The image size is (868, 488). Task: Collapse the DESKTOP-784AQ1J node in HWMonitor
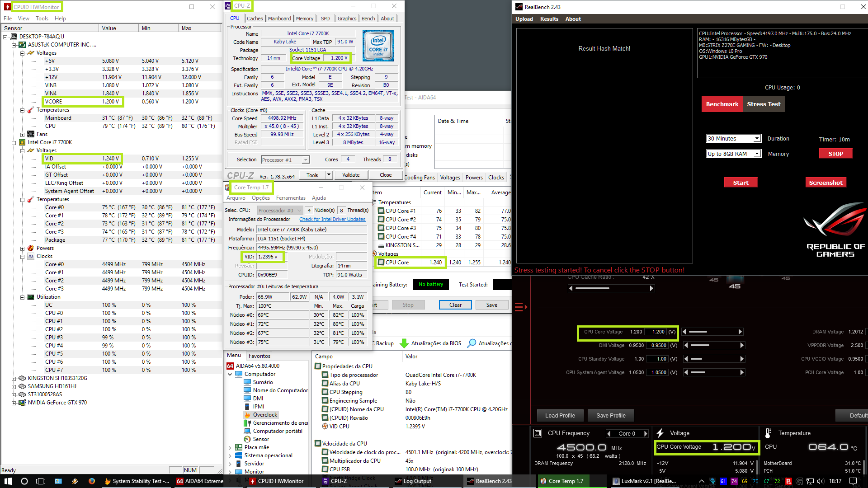coord(5,37)
